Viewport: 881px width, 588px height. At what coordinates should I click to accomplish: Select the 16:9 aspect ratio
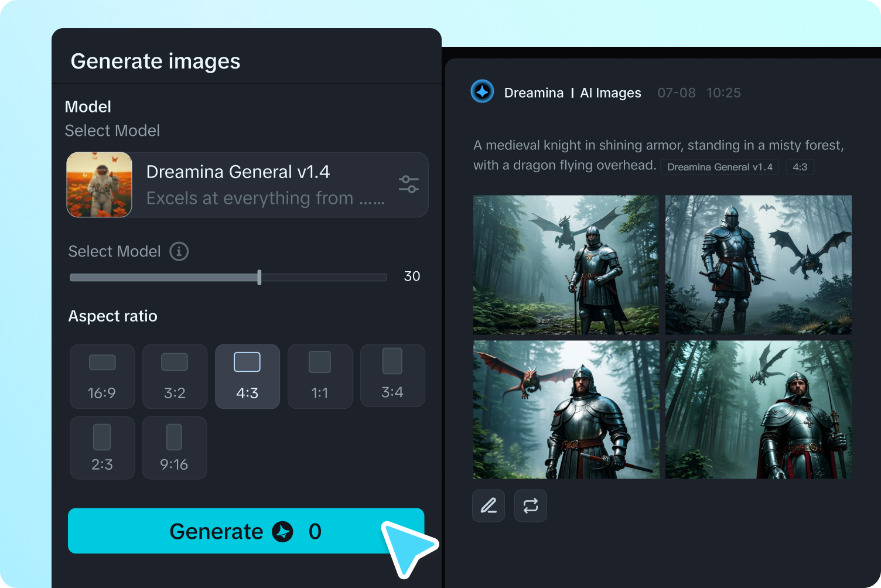pos(102,376)
